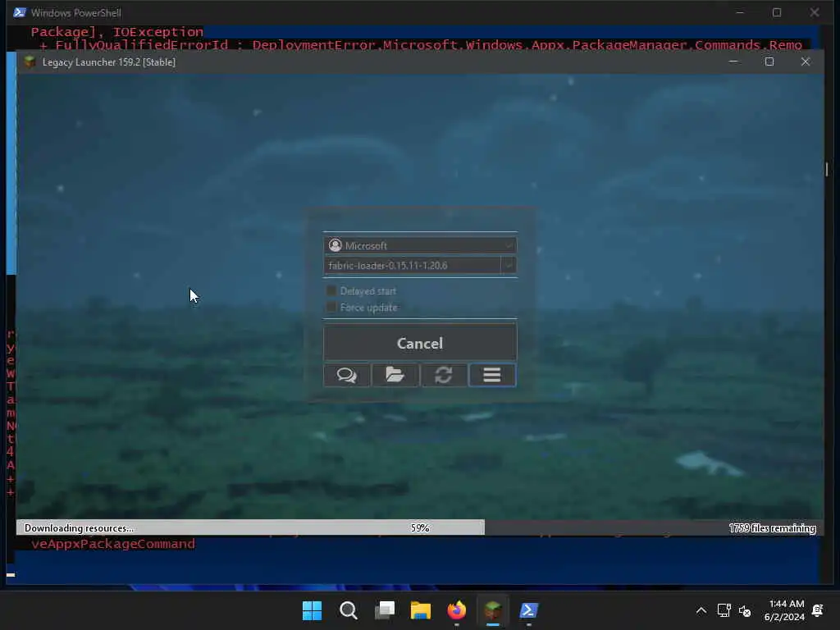Toggle the Delayed start checkbox
Viewport: 840px width, 630px height.
(331, 291)
